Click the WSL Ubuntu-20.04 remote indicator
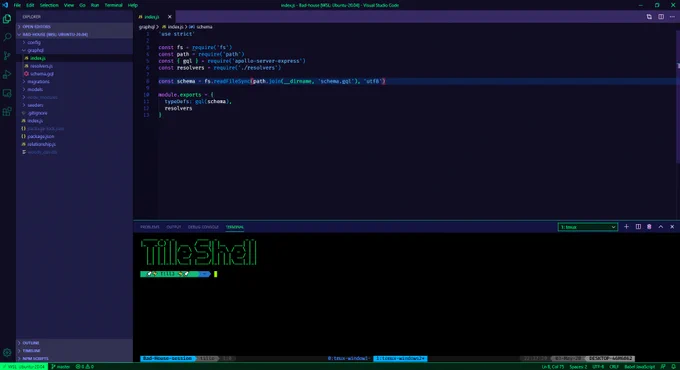Viewport: 680px width, 370px height. (x=23, y=367)
